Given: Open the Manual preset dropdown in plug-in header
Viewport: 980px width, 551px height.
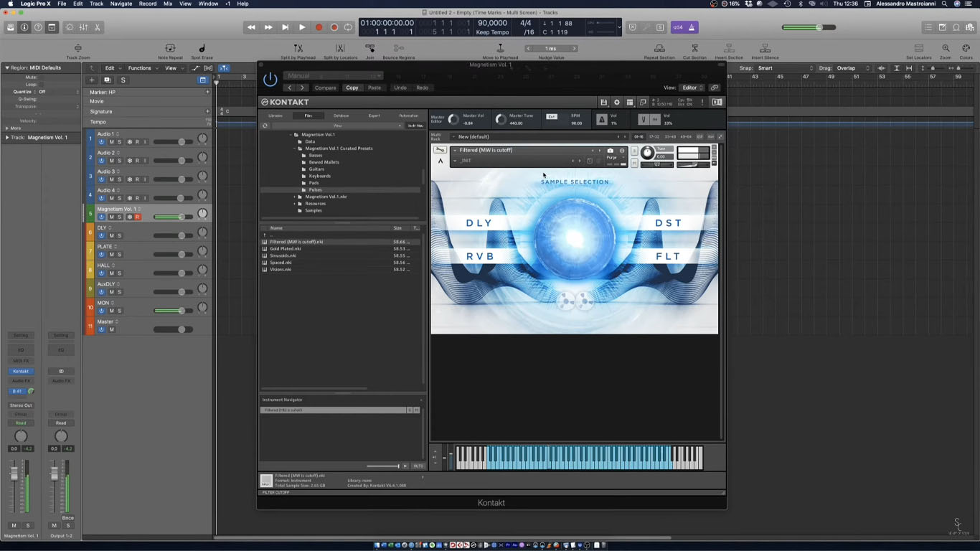Looking at the screenshot, I should (333, 75).
